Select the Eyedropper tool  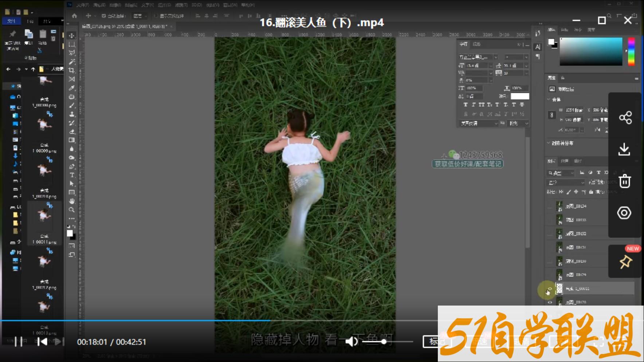point(72,88)
